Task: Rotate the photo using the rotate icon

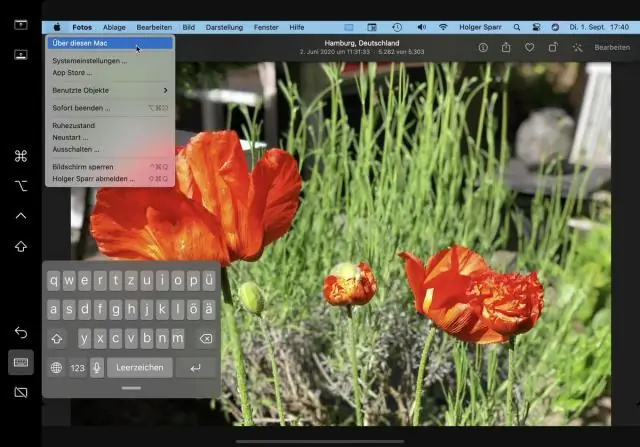Action: (553, 47)
